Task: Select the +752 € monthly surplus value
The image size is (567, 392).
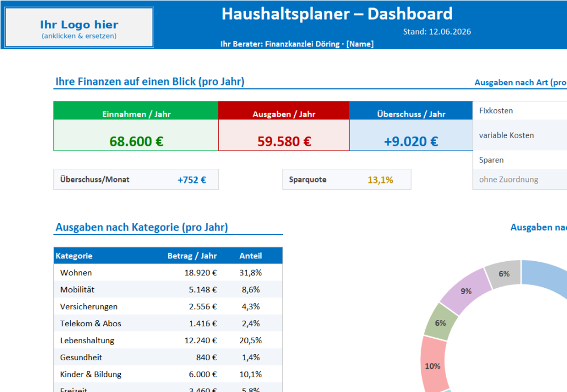Action: (x=192, y=180)
